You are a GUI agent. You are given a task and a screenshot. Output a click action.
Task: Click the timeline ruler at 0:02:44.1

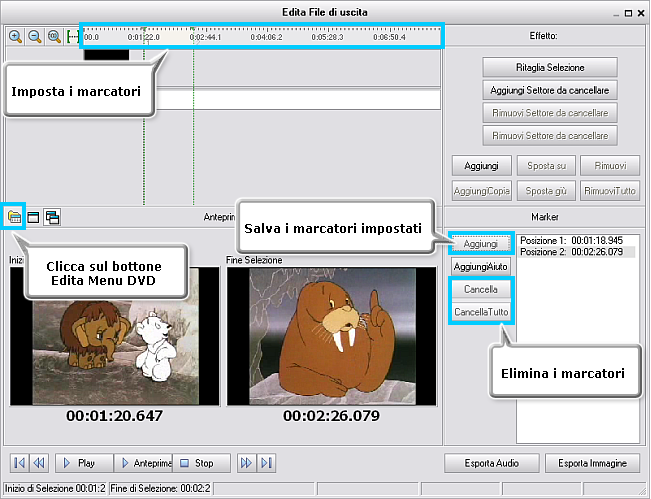206,37
